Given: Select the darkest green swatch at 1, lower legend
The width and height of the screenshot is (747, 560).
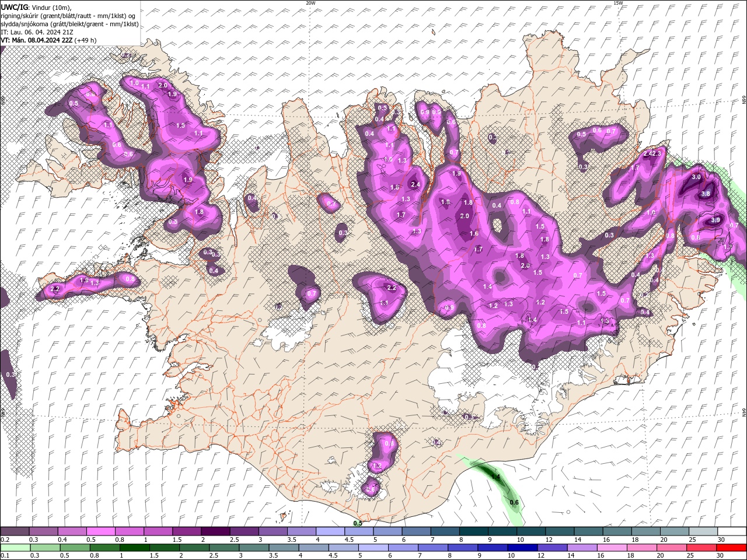Looking at the screenshot, I should 134,548.
